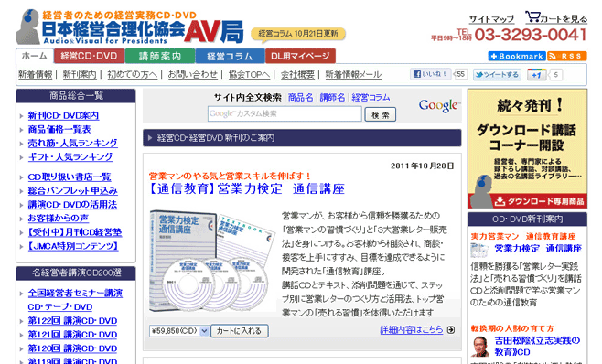Click the 経営コラム 10月21日更新 badge
Viewport: 602px width, 364px height.
298,34
